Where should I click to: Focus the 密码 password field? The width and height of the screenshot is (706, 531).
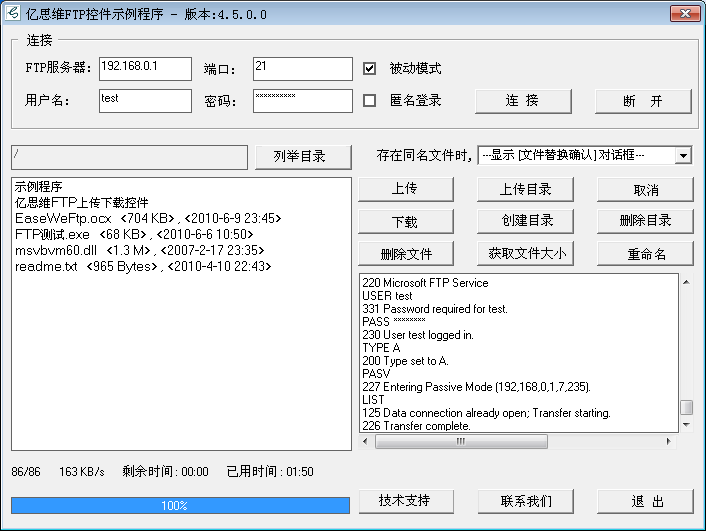pos(303,101)
